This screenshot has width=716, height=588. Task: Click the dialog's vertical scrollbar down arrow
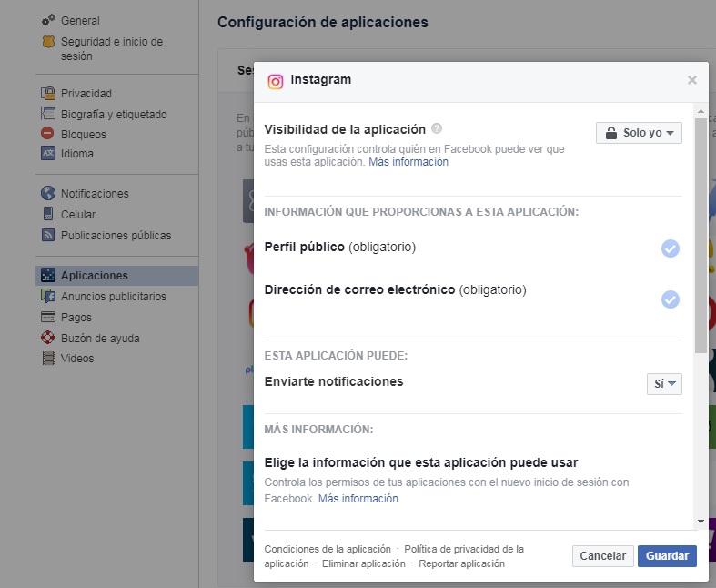pyautogui.click(x=701, y=522)
